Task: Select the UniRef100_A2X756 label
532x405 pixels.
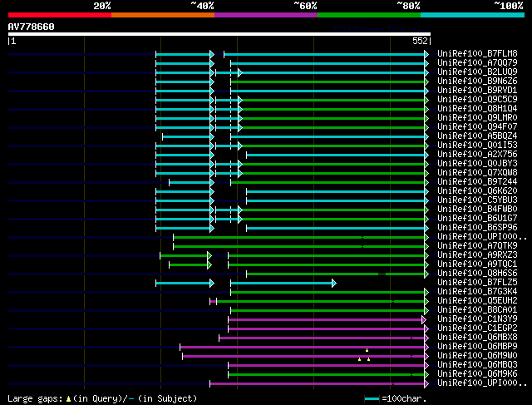Action: click(477, 154)
